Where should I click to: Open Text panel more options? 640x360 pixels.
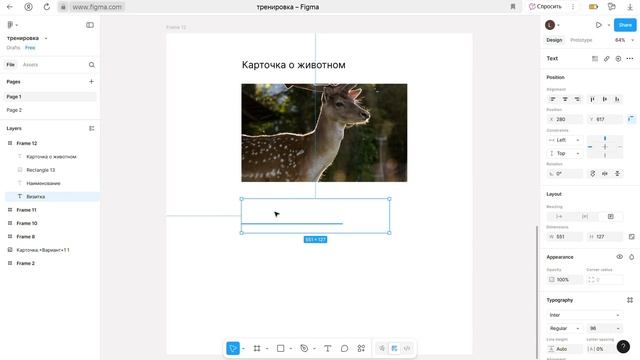(x=630, y=58)
